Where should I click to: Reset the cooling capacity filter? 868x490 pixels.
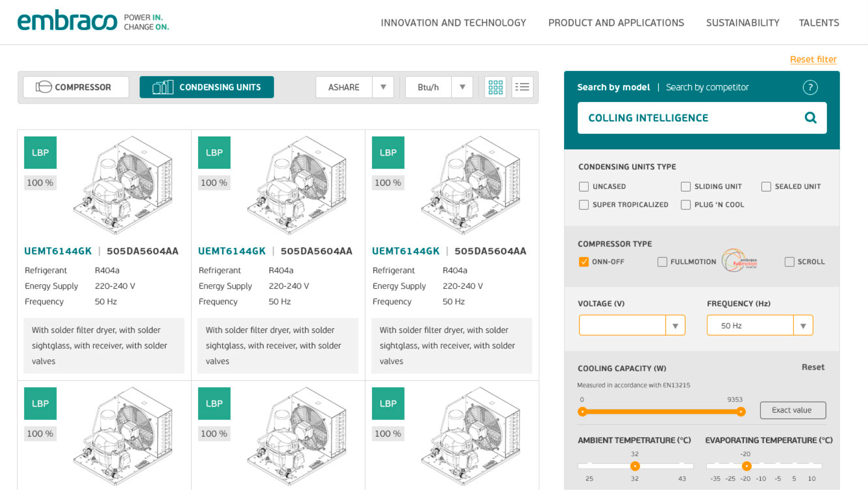click(x=813, y=367)
